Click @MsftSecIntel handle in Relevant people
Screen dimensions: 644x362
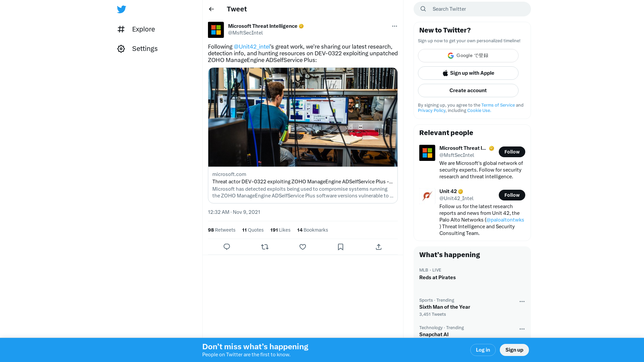[457, 155]
